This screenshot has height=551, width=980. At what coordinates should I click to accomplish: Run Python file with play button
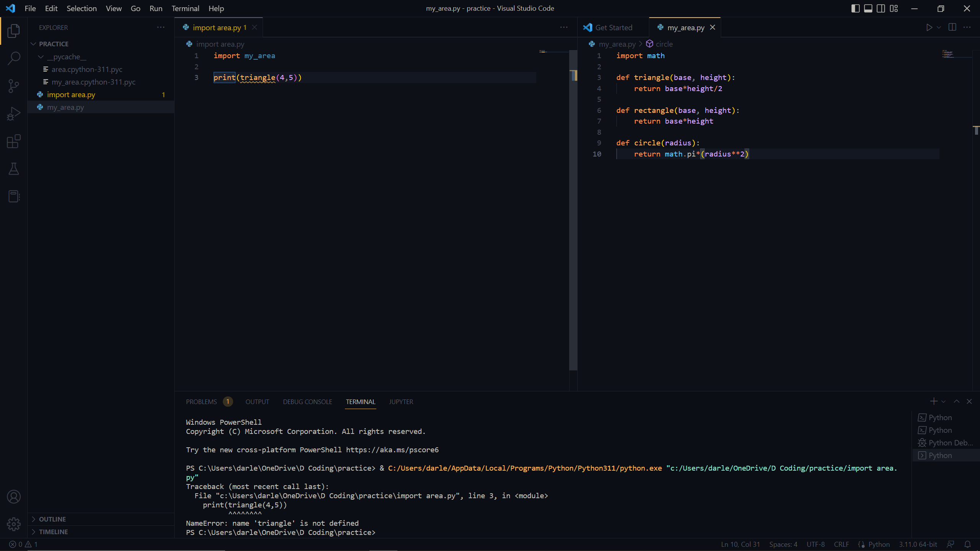coord(929,28)
